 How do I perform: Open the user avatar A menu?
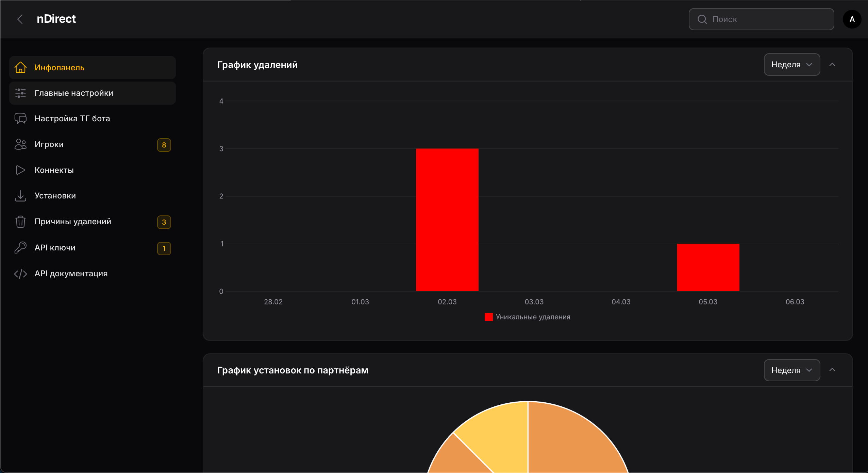(x=852, y=19)
